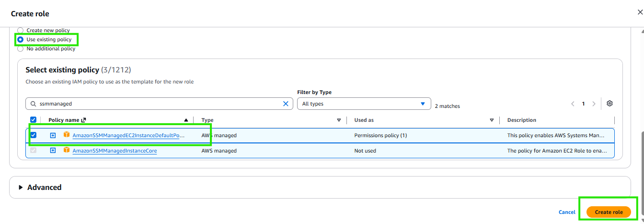Select the Create new policy option

20,30
